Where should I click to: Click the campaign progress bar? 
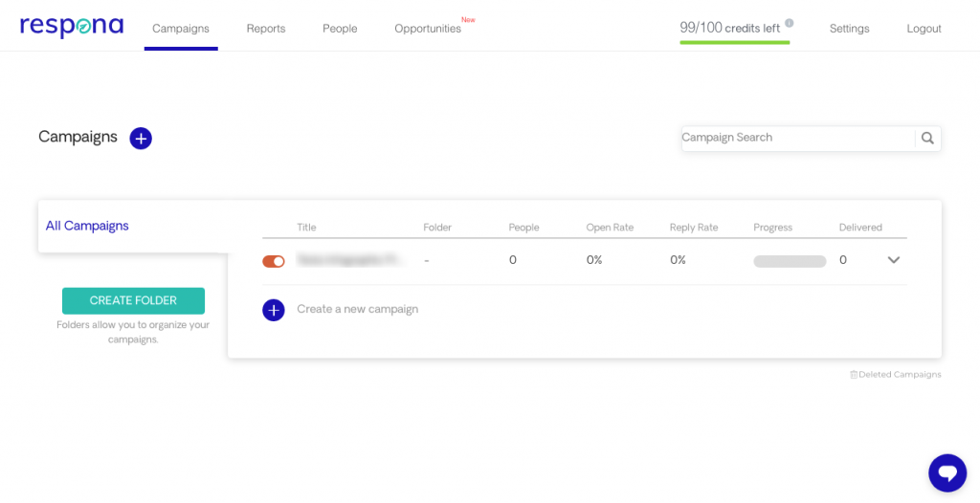(790, 261)
